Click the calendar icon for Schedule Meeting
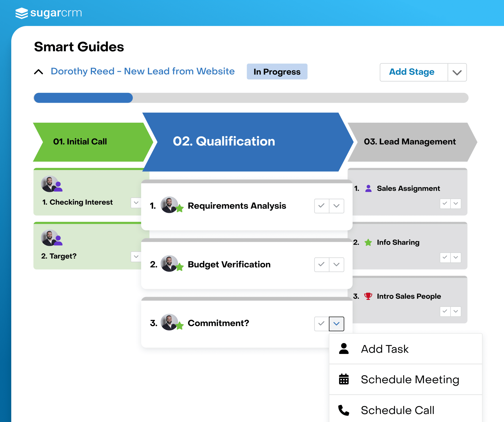The image size is (504, 422). pyautogui.click(x=344, y=379)
